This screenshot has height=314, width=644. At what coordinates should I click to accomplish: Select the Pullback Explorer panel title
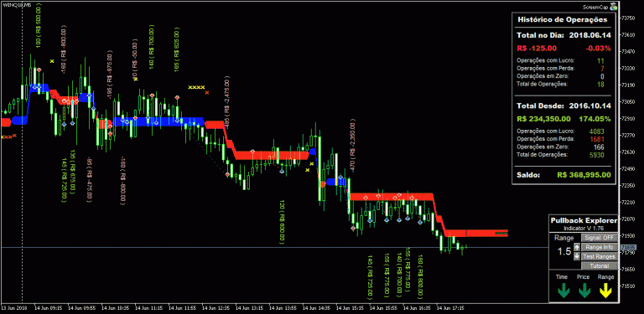pyautogui.click(x=584, y=220)
